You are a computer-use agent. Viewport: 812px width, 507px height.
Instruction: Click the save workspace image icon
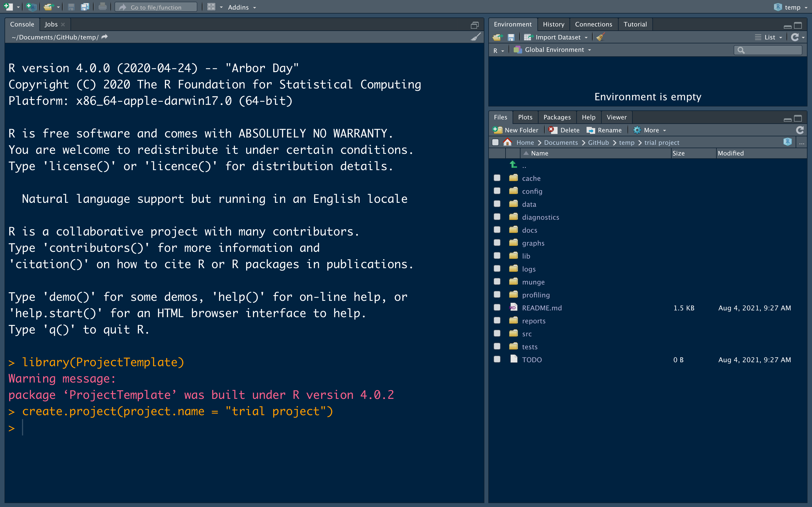[510, 37]
